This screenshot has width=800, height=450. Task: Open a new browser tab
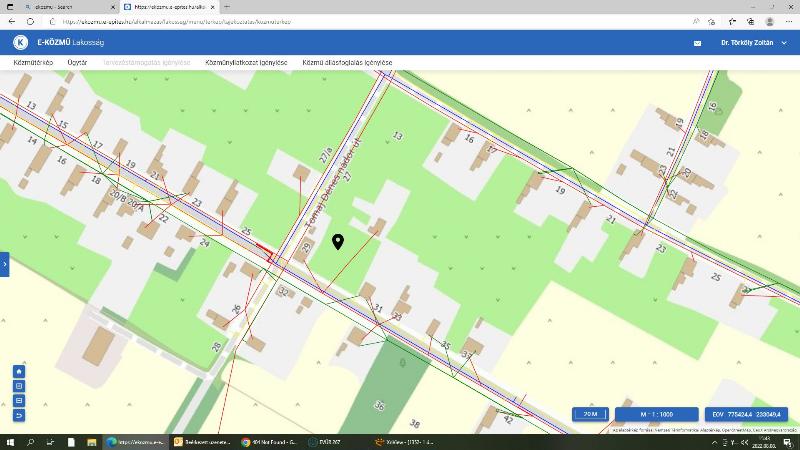pos(227,7)
